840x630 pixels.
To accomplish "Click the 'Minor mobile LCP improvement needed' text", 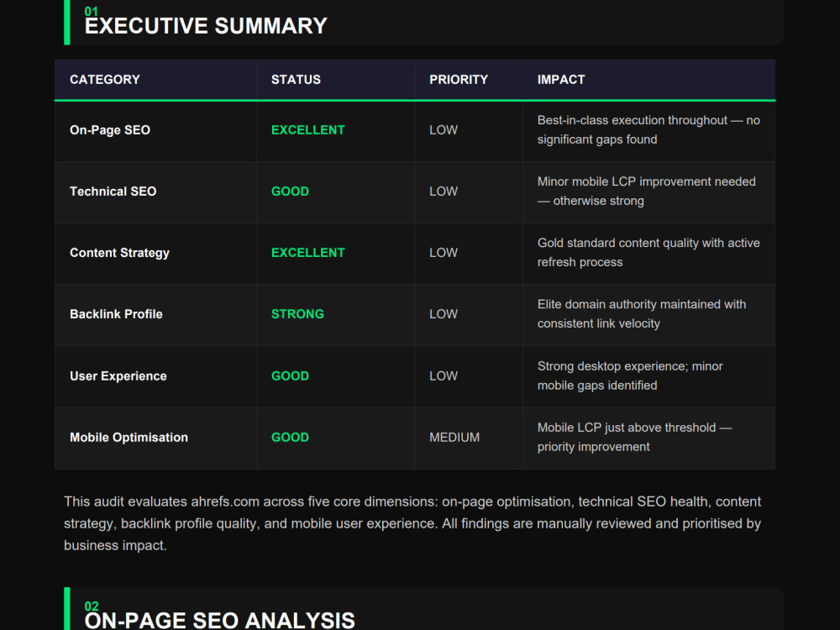I will [x=646, y=192].
